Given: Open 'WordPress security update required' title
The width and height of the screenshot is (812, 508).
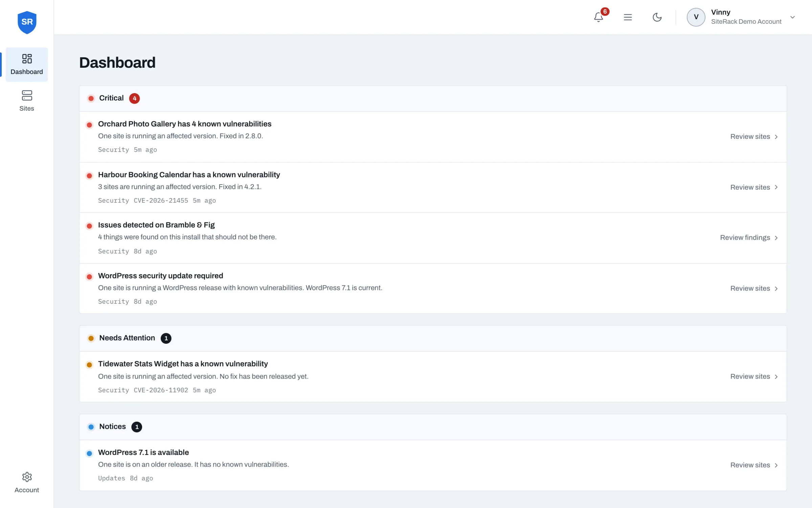Looking at the screenshot, I should (x=160, y=276).
